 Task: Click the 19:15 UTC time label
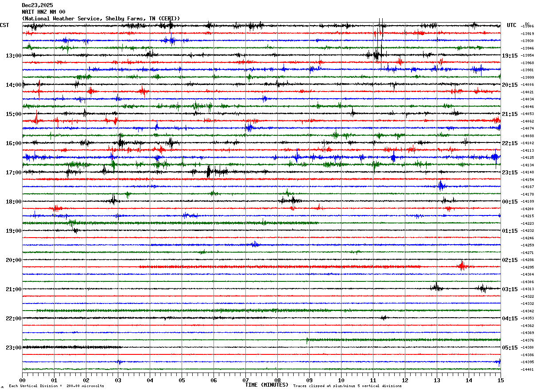coord(509,56)
